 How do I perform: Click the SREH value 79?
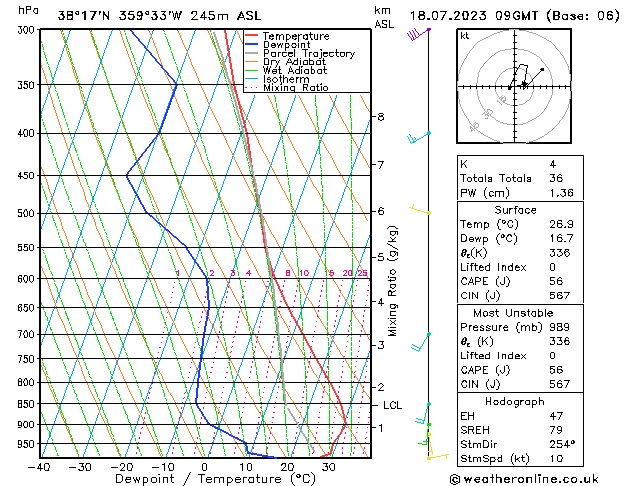tap(556, 430)
